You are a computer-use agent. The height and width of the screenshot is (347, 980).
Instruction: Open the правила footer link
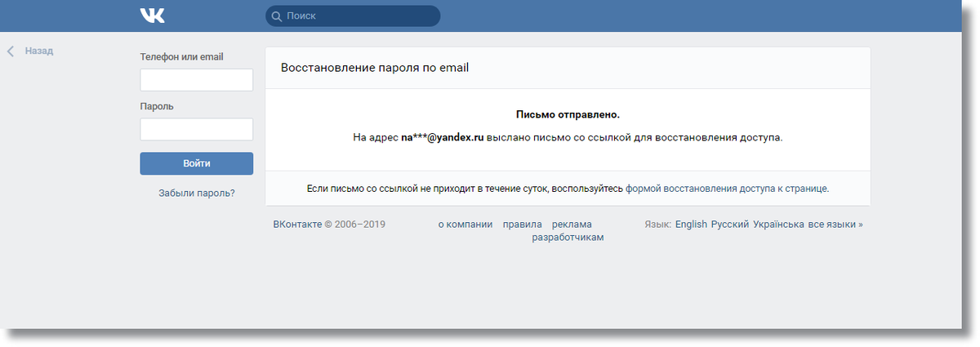(523, 225)
